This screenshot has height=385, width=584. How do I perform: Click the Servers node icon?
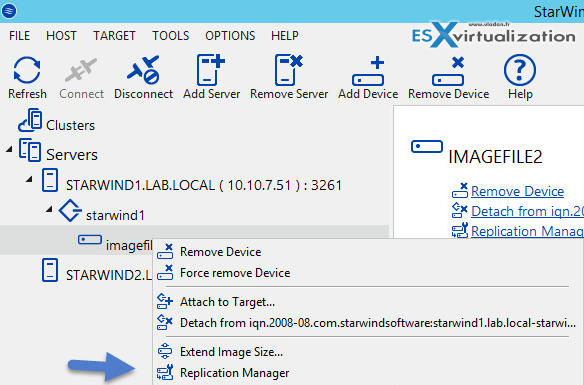tap(30, 150)
